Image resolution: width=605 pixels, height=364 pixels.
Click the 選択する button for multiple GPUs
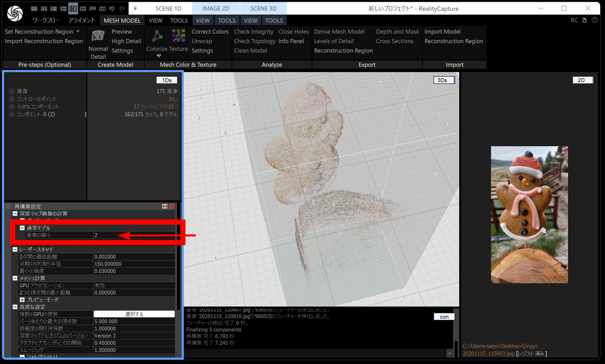134,314
